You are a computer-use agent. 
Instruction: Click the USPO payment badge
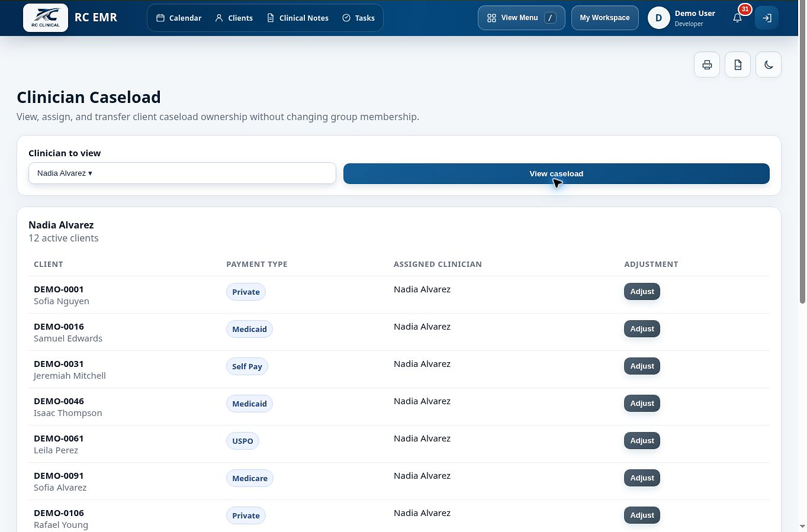pos(243,441)
